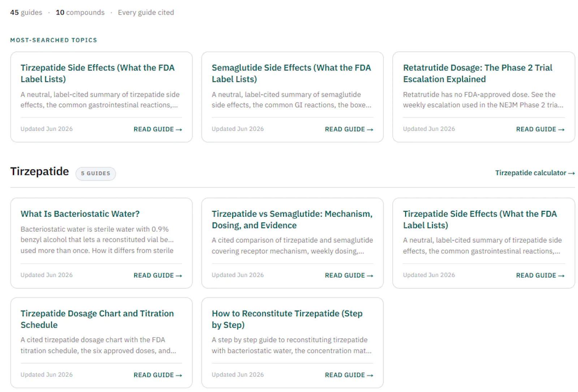Open title 'Tirzepatide Dosage Chart and Titration Schedule'
578x392 pixels.
tap(97, 319)
